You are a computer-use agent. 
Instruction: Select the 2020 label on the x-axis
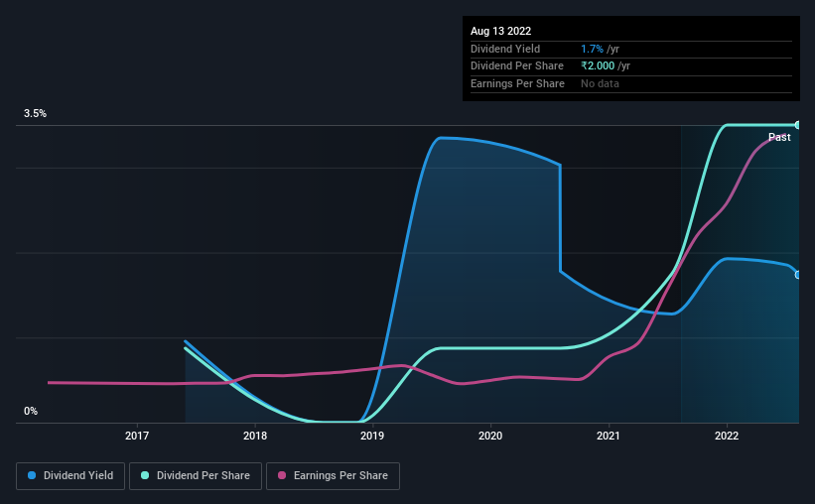[490, 436]
